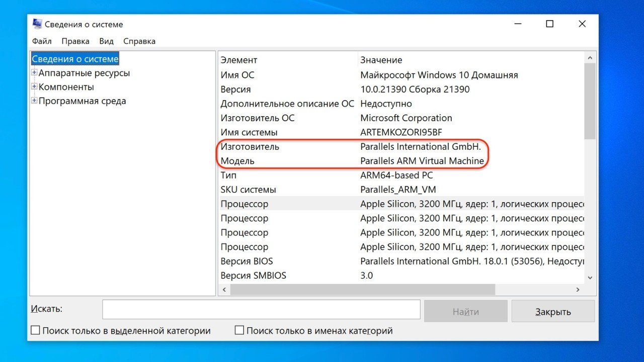
Task: Click the horizontal scrollbar thumb
Action: point(363,290)
